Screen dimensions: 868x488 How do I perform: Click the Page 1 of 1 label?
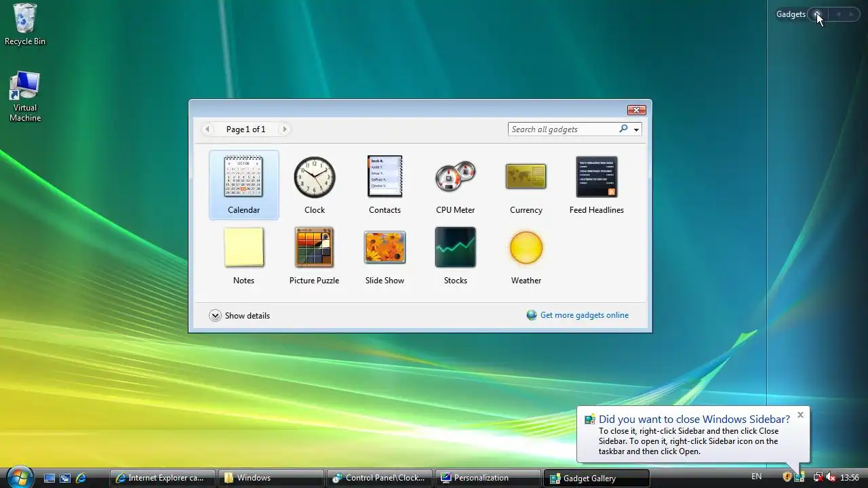pyautogui.click(x=245, y=129)
